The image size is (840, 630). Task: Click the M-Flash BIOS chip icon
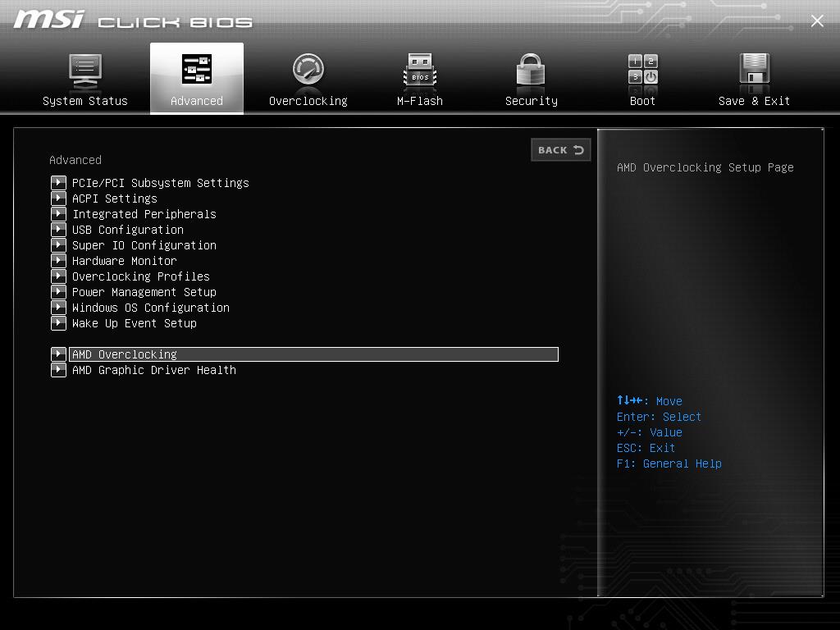pyautogui.click(x=419, y=70)
